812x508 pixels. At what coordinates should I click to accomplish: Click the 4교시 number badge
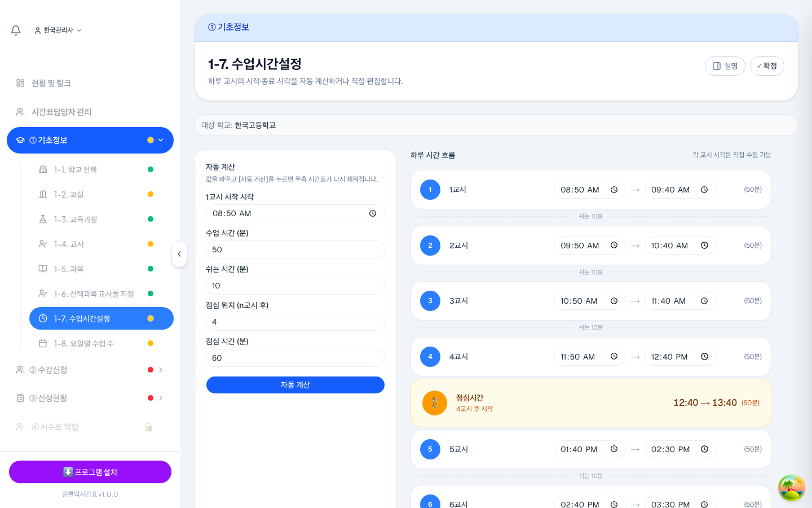pyautogui.click(x=430, y=357)
